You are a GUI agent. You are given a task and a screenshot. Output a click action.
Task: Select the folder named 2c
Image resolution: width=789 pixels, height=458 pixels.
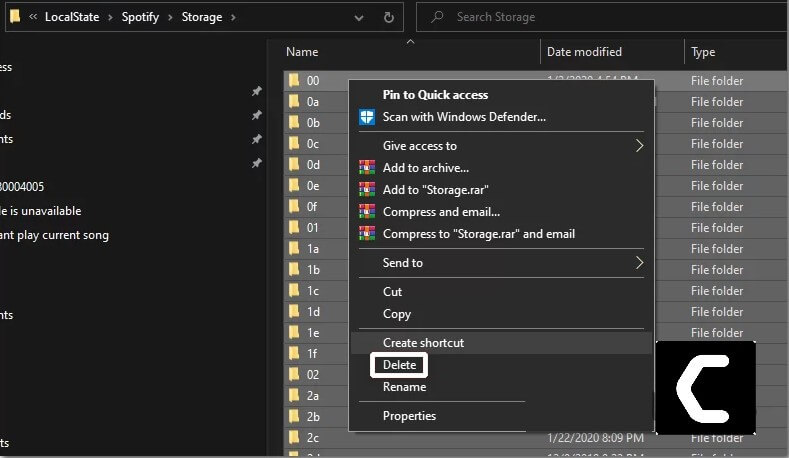coord(313,437)
